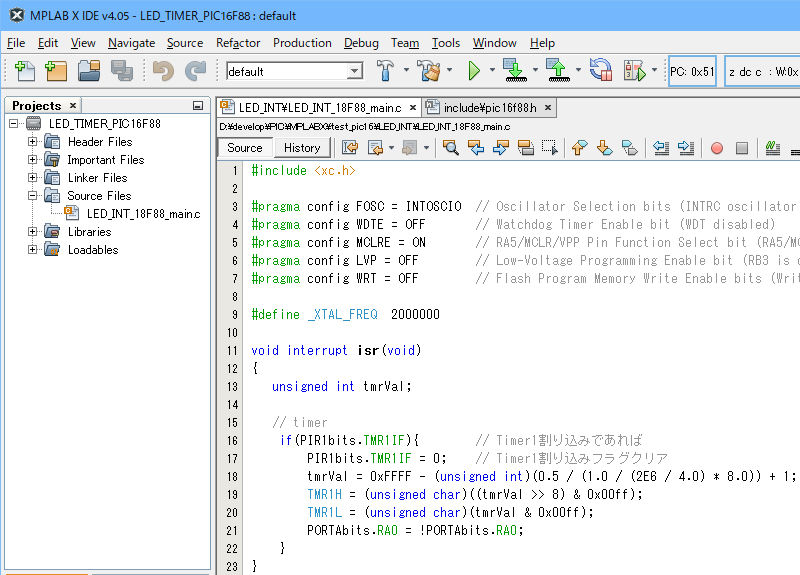Run the main project

(x=474, y=71)
